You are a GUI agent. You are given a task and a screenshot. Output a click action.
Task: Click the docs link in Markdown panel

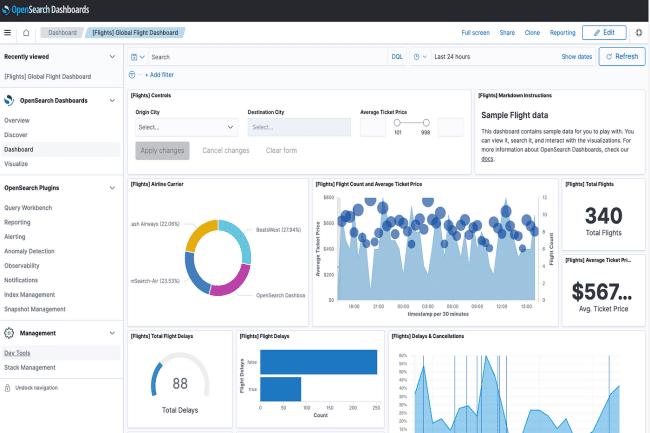[487, 159]
